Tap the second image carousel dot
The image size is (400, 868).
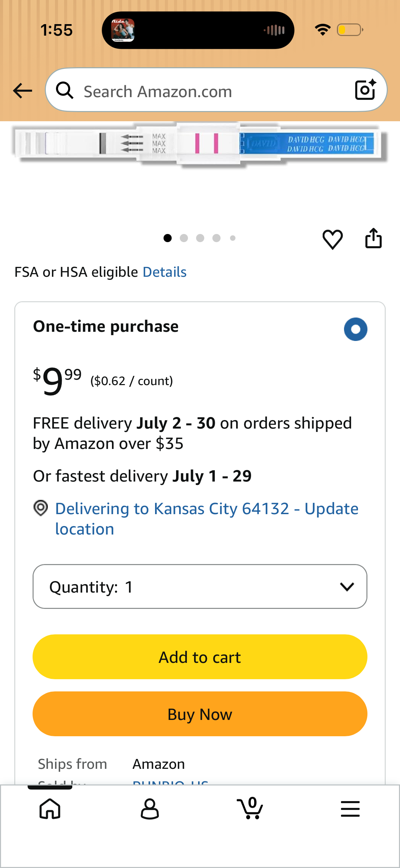[184, 238]
